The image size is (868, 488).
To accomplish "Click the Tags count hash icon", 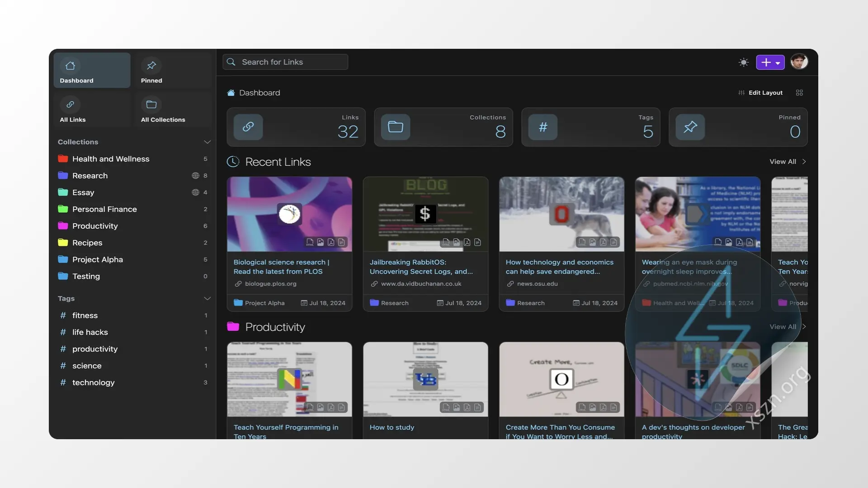I will [x=543, y=127].
